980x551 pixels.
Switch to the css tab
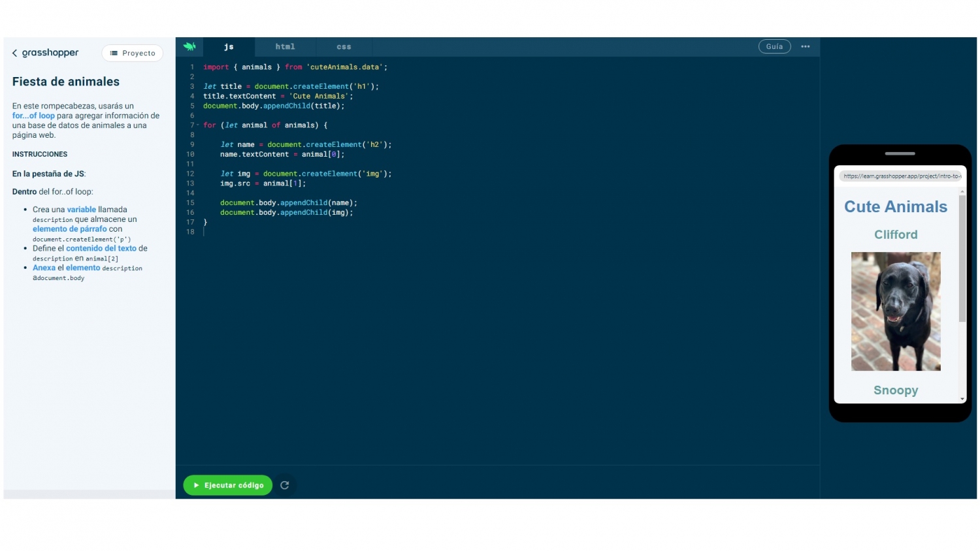344,47
